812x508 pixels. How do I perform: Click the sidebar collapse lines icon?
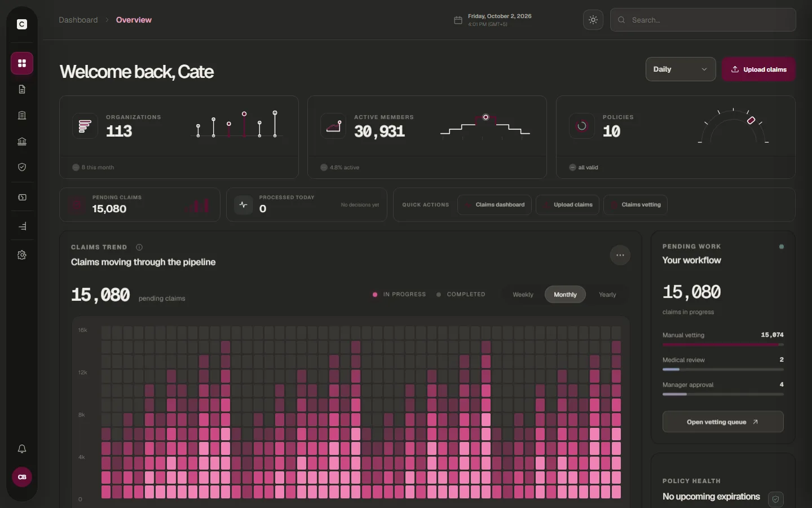(22, 226)
